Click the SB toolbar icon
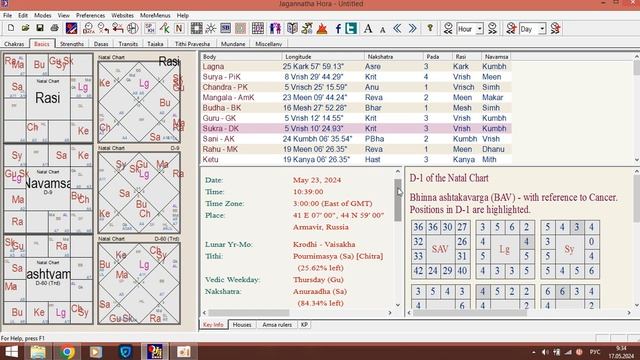Screen dimensions: 640x360 point(225,28)
